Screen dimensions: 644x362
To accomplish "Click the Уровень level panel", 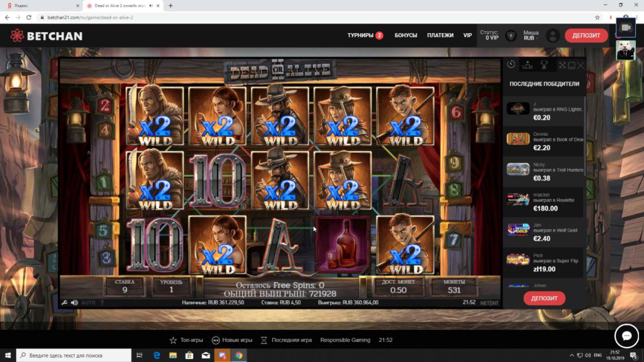I will coord(171,286).
